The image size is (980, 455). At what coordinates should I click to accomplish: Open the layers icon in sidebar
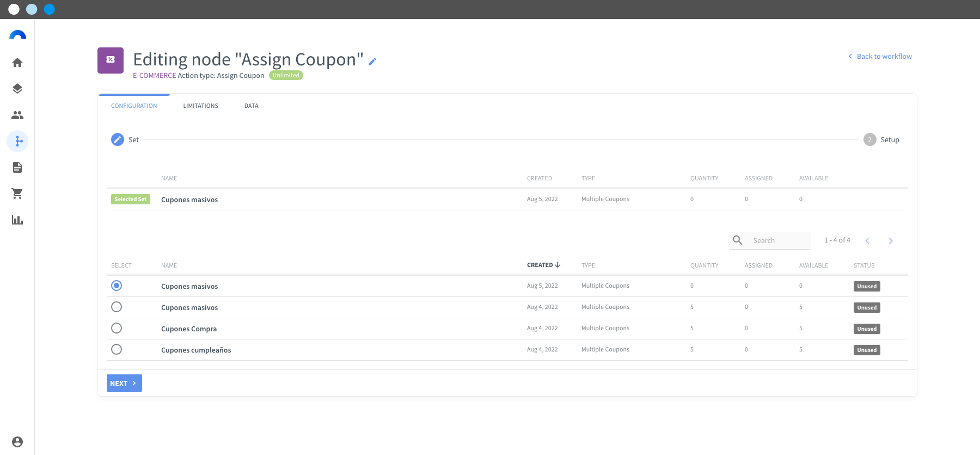17,89
